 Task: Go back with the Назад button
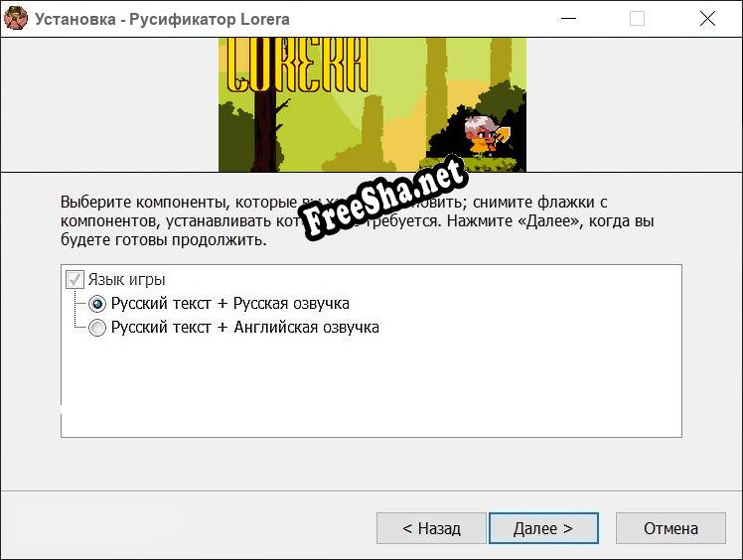431,528
